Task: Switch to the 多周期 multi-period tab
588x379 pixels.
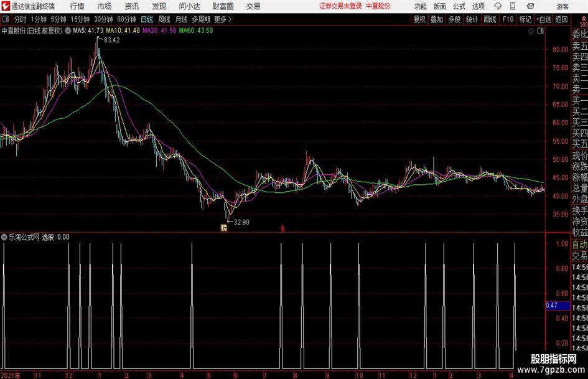Action: (201, 19)
